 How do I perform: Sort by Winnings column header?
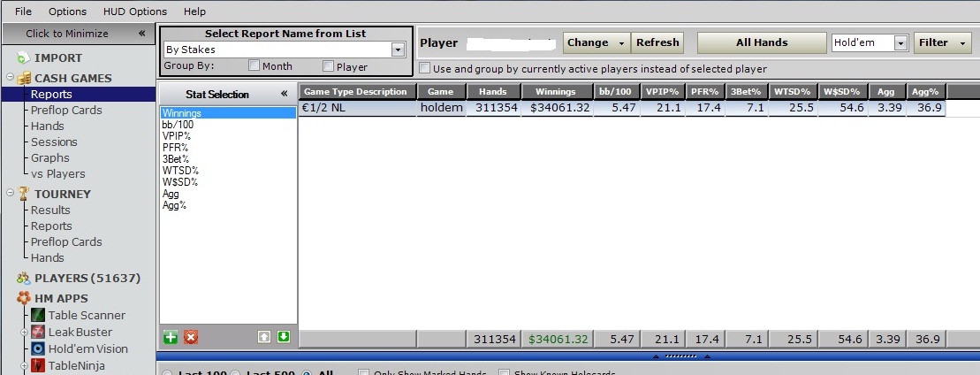point(556,91)
